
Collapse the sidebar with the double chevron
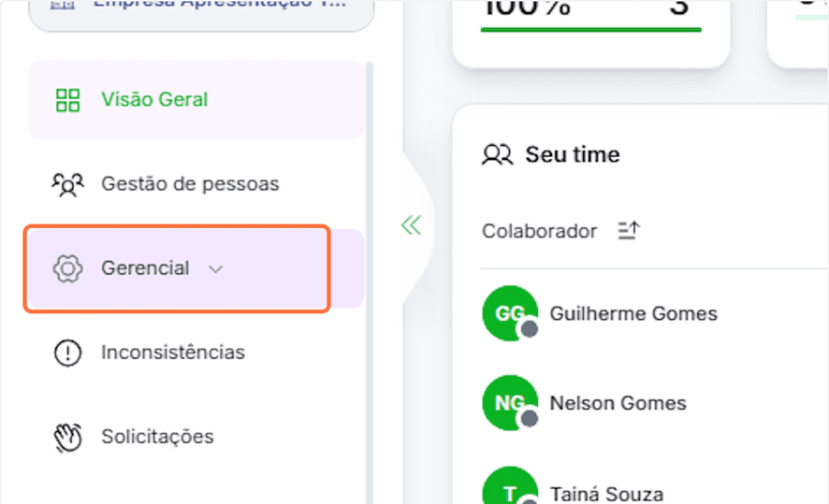click(x=411, y=225)
